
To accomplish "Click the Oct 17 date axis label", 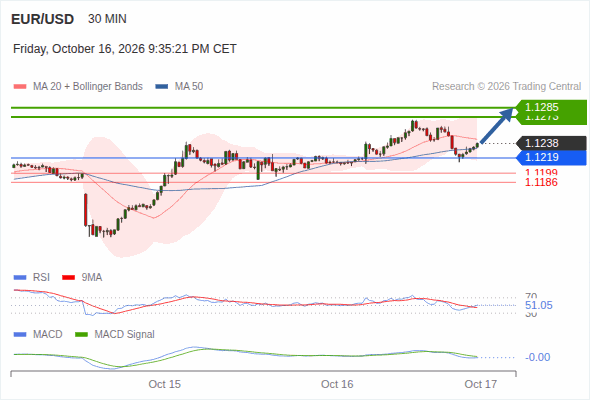I will pyautogui.click(x=481, y=384).
